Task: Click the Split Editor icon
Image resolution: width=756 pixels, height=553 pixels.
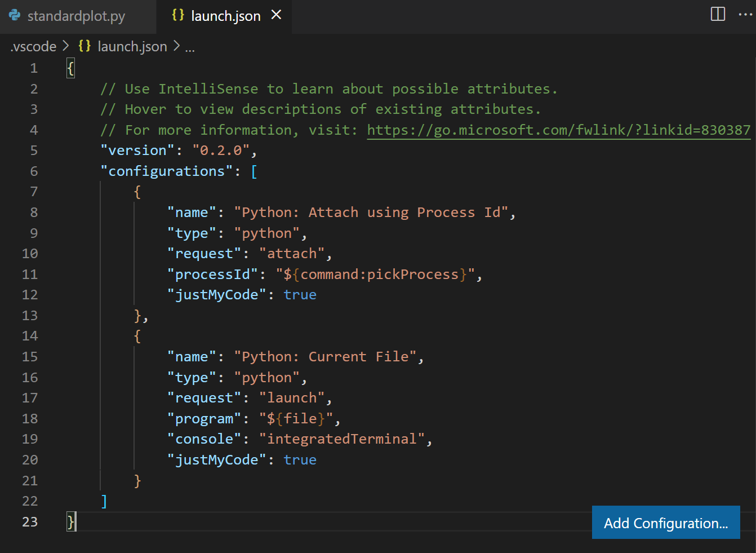Action: 718,14
